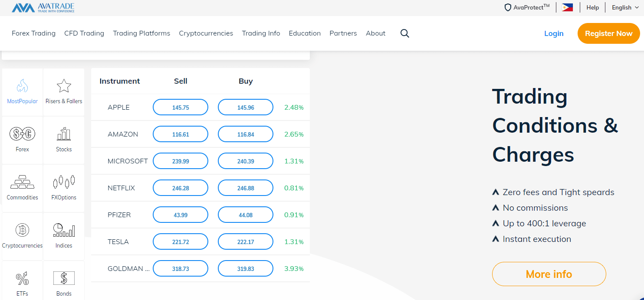Expand the English language dropdown
644x300 pixels.
[625, 7]
